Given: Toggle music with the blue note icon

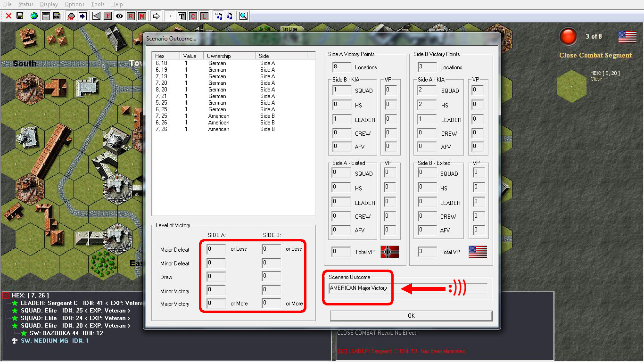Looking at the screenshot, I should coord(230,16).
